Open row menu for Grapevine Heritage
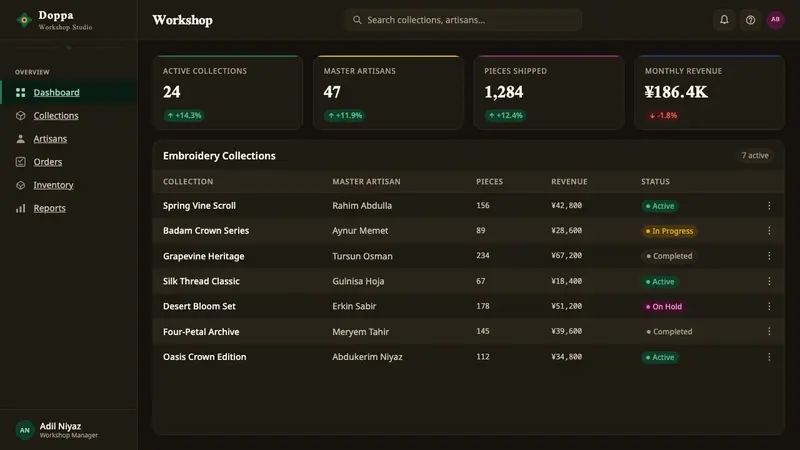The height and width of the screenshot is (450, 800). click(x=769, y=256)
